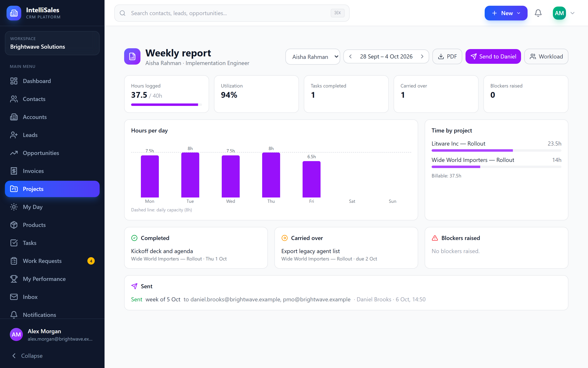Open Contacts from sidebar
588x368 pixels.
52,99
